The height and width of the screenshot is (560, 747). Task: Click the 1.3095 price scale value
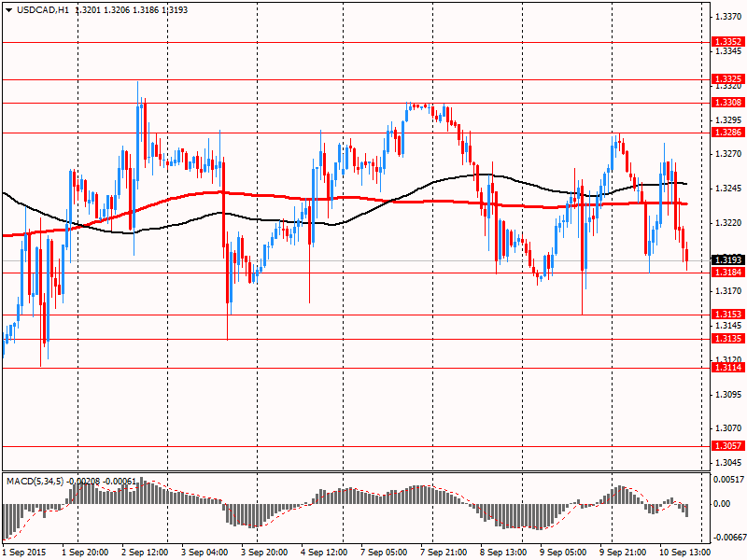(728, 394)
